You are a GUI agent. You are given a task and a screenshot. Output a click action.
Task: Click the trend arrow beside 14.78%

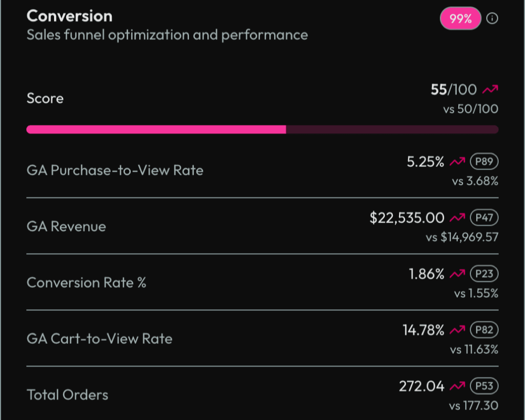(x=456, y=330)
